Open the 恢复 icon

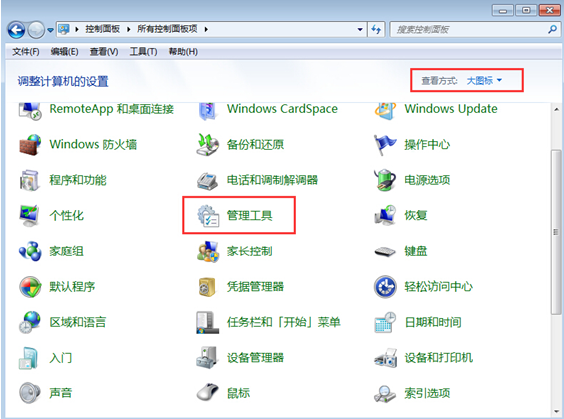coord(385,215)
